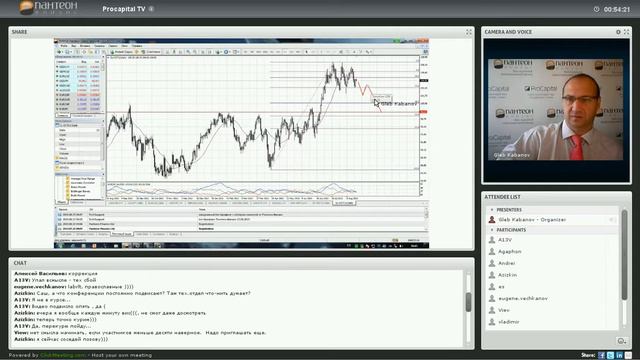Click the chat panel scrollbar thumb
Viewport: 640px width, 360px height.
click(x=468, y=302)
